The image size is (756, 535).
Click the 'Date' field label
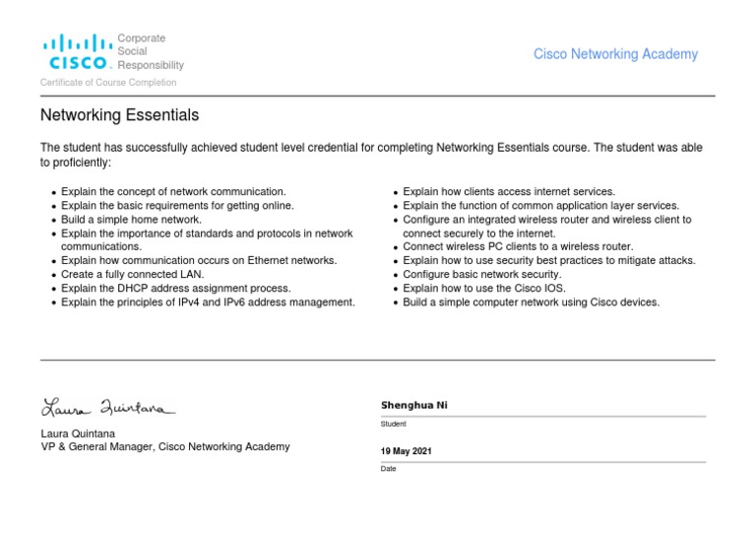tap(388, 469)
